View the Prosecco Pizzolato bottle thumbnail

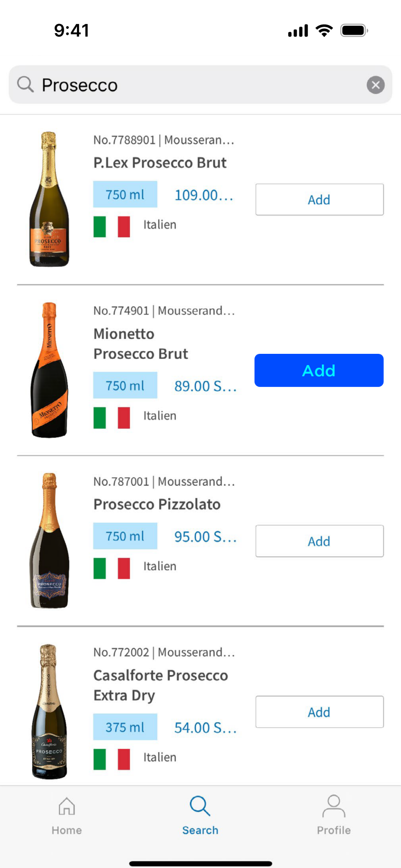(49, 540)
